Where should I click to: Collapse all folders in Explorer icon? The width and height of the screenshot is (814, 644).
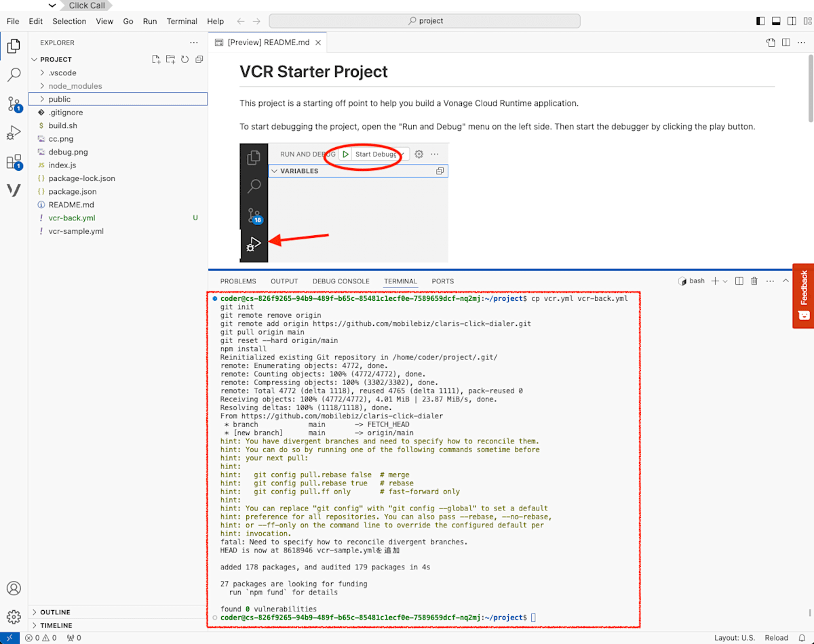199,59
